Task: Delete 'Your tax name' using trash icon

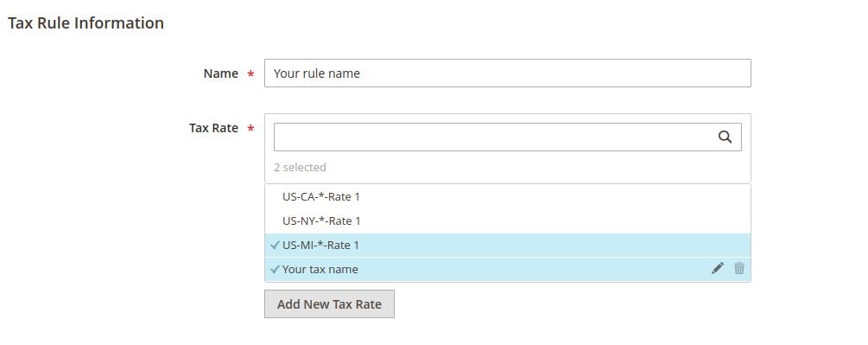Action: click(739, 269)
